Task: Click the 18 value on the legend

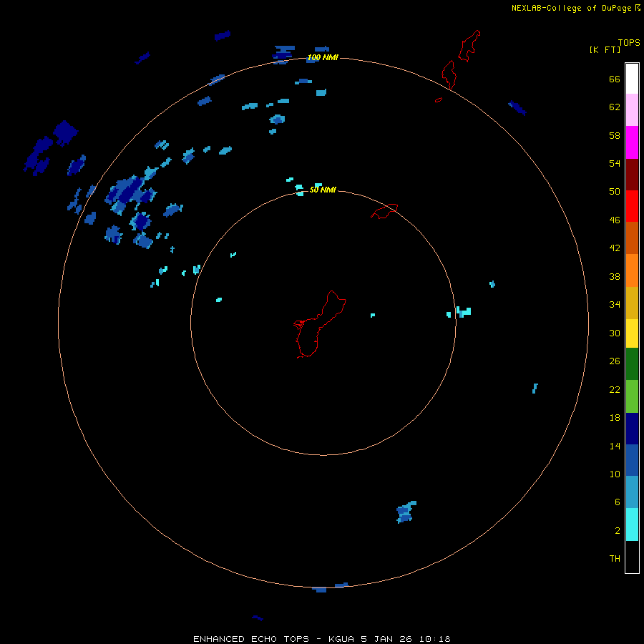Action: pos(614,418)
